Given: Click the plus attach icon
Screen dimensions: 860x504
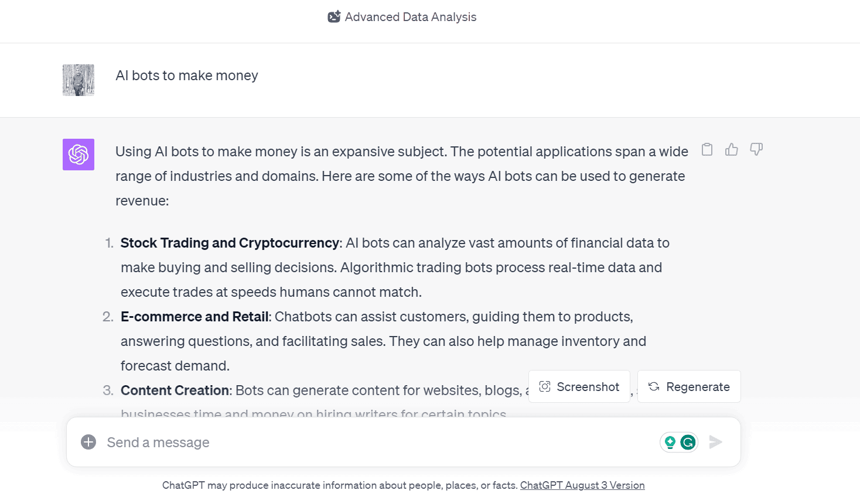Looking at the screenshot, I should (88, 442).
